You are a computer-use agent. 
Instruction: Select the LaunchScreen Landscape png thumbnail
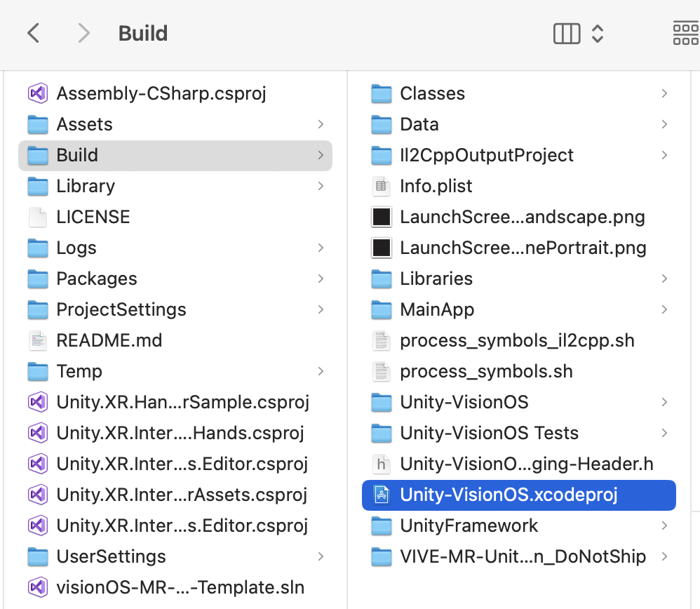click(382, 217)
